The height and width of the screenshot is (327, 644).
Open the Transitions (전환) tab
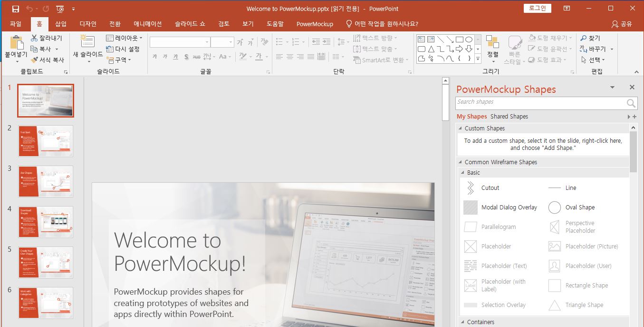click(x=115, y=24)
